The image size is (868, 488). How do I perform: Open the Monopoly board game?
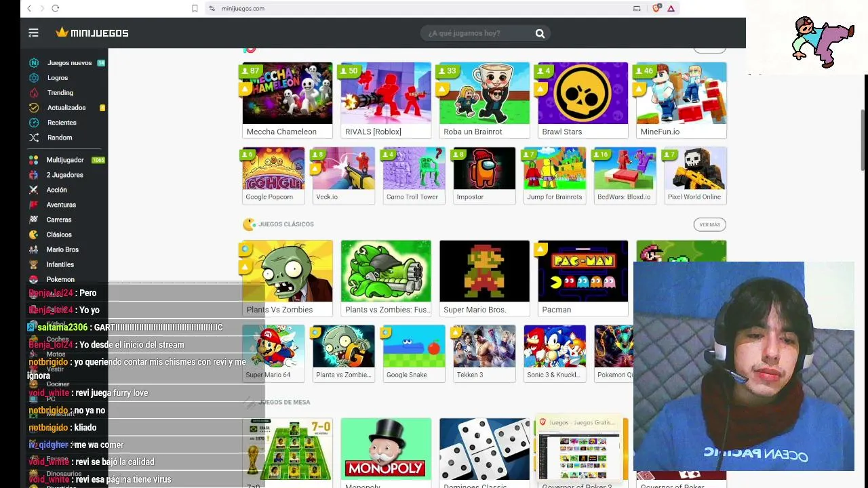tap(386, 453)
